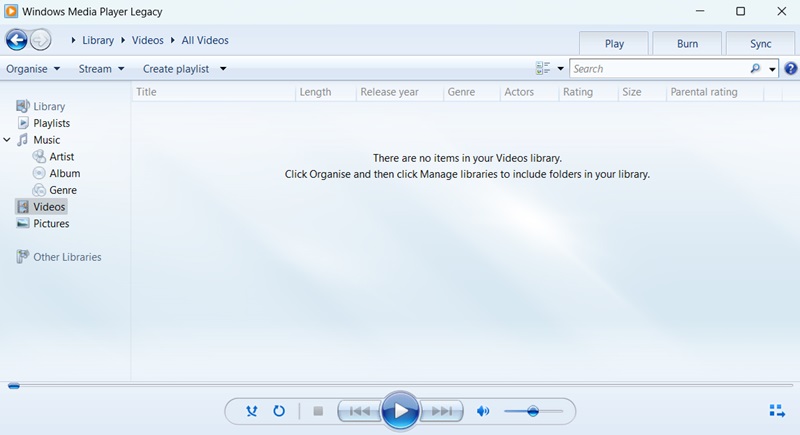This screenshot has width=800, height=435.
Task: Open Help with the question mark
Action: pos(790,68)
